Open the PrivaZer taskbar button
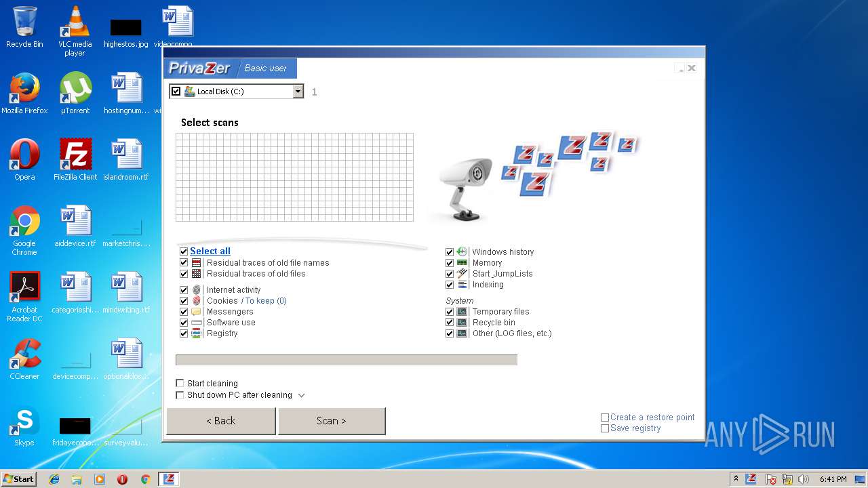This screenshot has width=868, height=488. click(x=169, y=479)
